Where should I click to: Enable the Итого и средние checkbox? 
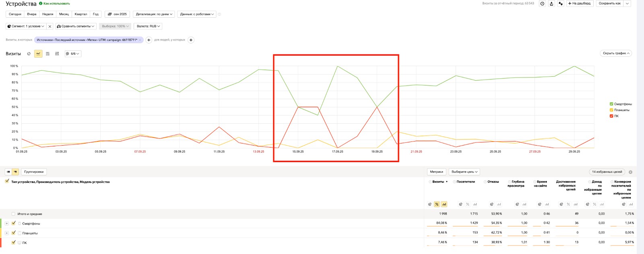click(x=13, y=214)
